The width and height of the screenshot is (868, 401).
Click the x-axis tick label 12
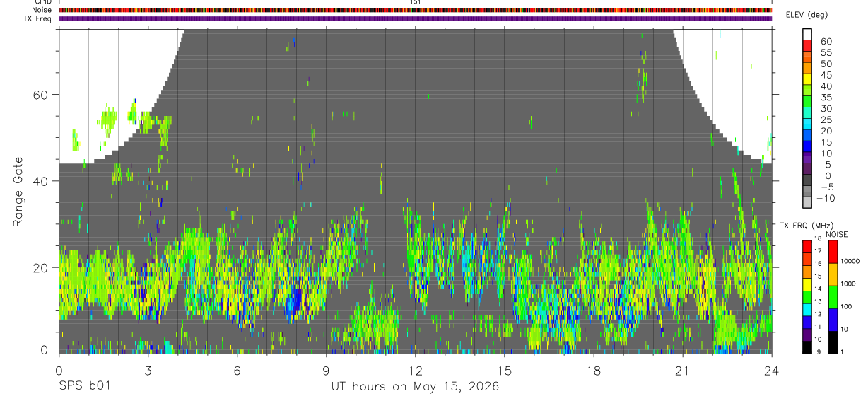(x=416, y=370)
